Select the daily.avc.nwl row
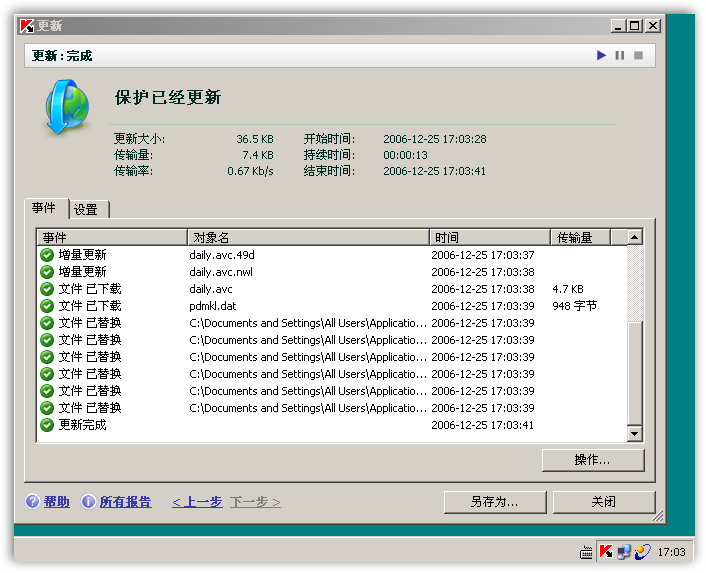 pyautogui.click(x=332, y=272)
